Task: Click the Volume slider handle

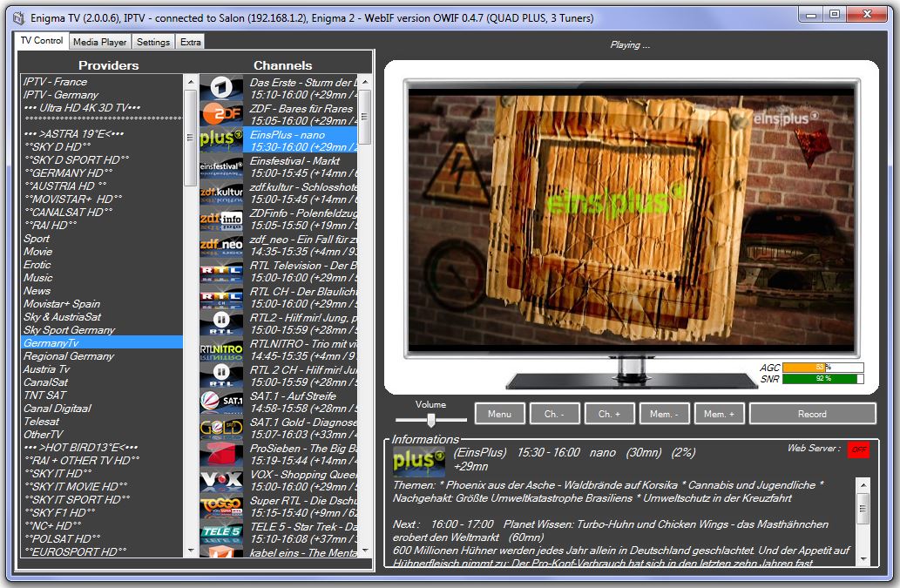Action: pos(430,420)
